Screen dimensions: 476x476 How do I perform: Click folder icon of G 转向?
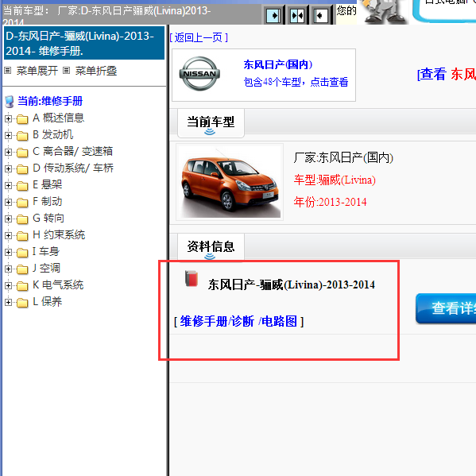click(22, 219)
